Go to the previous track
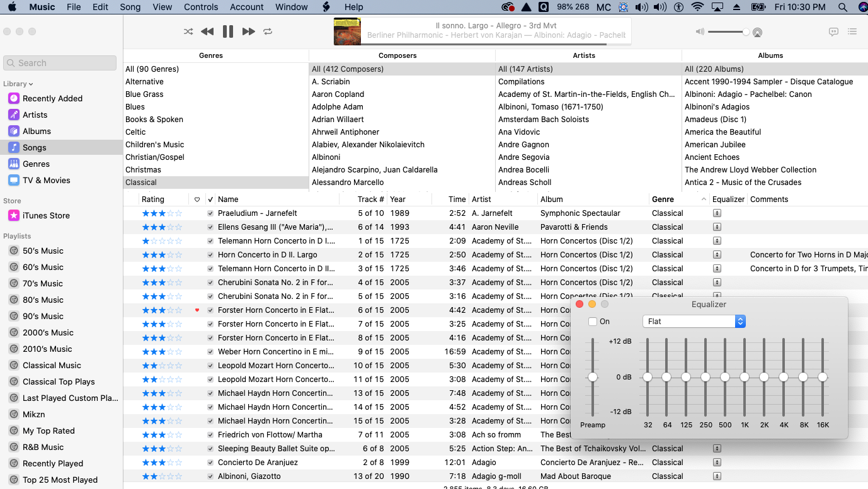 click(x=207, y=31)
